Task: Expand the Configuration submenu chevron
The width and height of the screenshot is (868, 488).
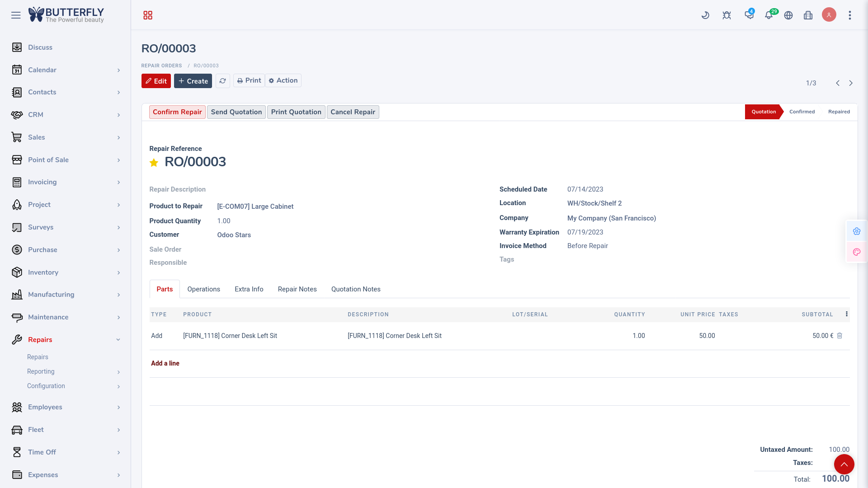Action: [118, 387]
